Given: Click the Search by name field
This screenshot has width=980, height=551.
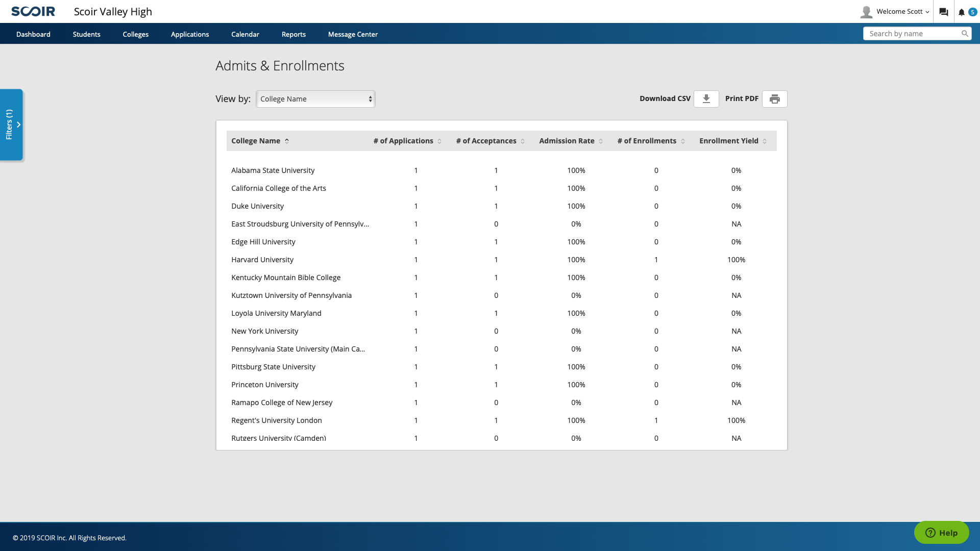Looking at the screenshot, I should 917,34.
